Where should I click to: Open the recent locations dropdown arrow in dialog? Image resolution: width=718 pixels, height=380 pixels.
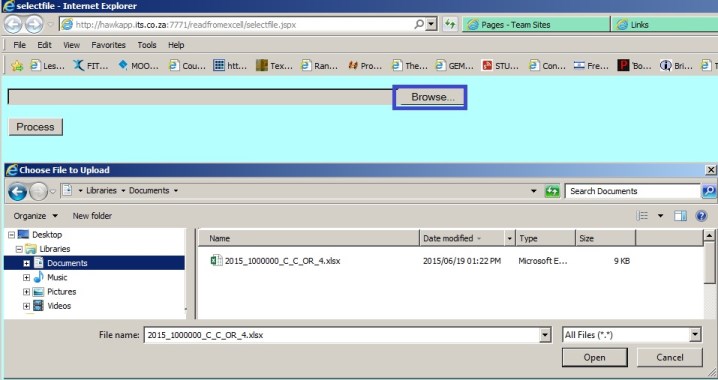[x=53, y=191]
